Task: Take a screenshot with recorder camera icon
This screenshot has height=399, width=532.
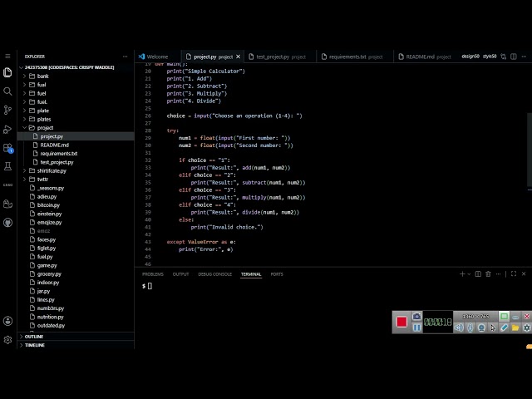Action: click(x=416, y=316)
